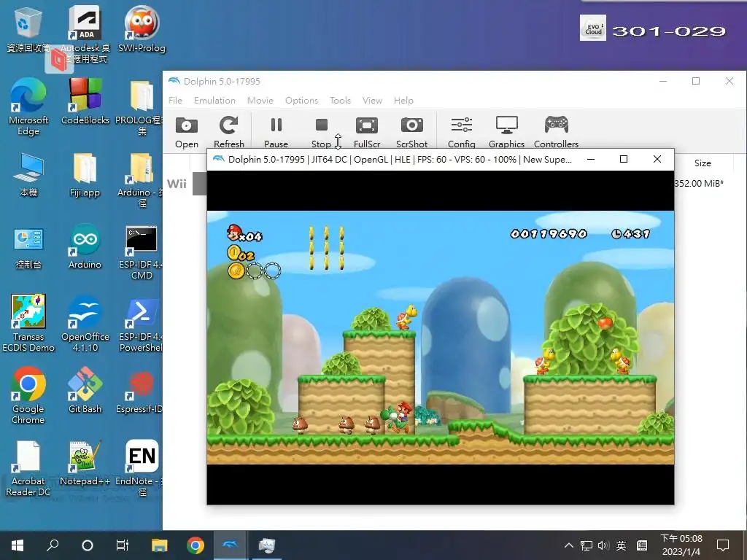Open the notification center icon
747x560 pixels.
(723, 545)
